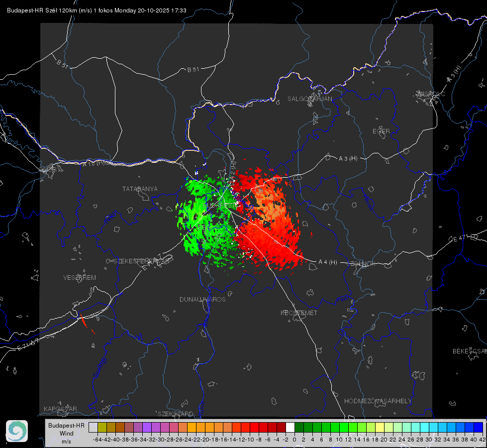Click the EGER city label
The width and height of the screenshot is (487, 448).
coord(381,131)
